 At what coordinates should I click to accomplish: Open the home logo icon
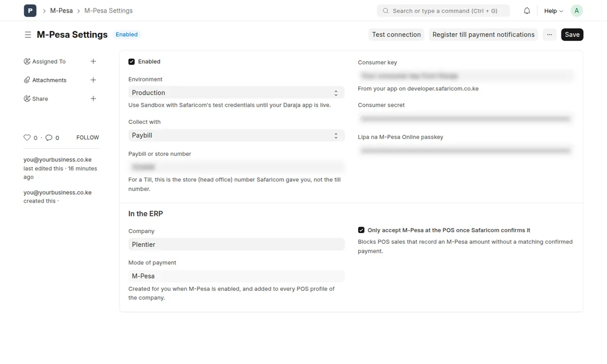pyautogui.click(x=30, y=11)
